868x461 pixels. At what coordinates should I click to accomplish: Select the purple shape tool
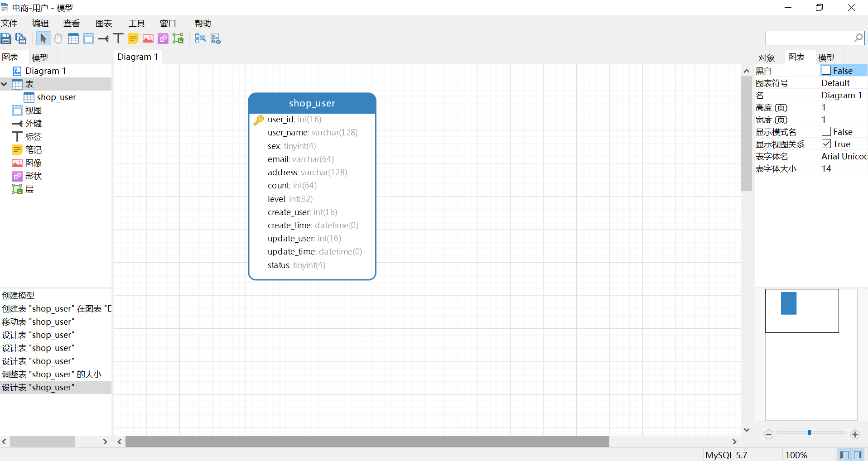(163, 38)
